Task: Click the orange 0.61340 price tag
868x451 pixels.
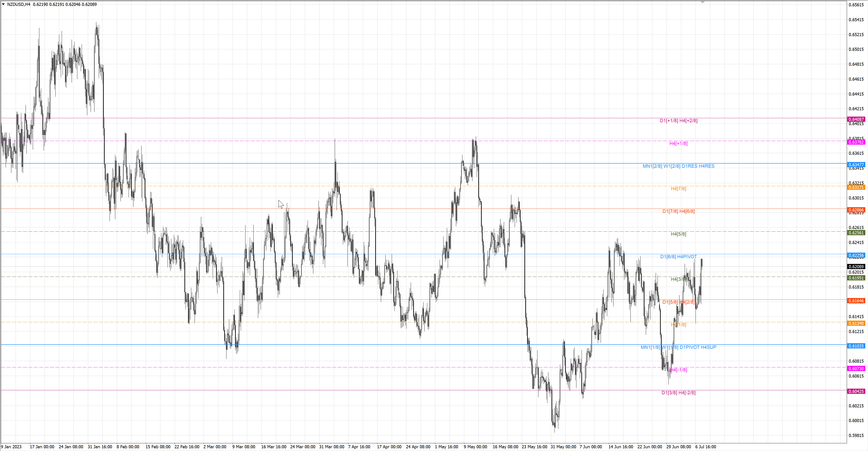Action: (x=856, y=323)
